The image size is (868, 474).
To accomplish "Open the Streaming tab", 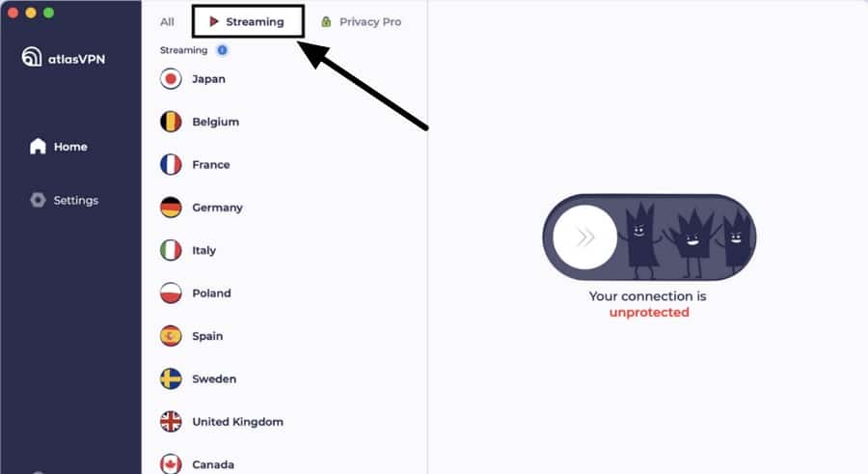I will (x=248, y=21).
